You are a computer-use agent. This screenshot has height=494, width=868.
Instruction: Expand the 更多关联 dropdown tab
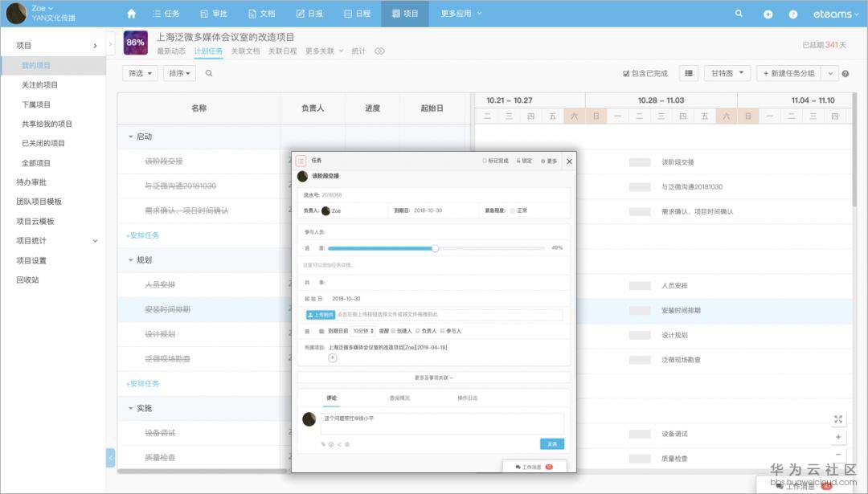325,51
